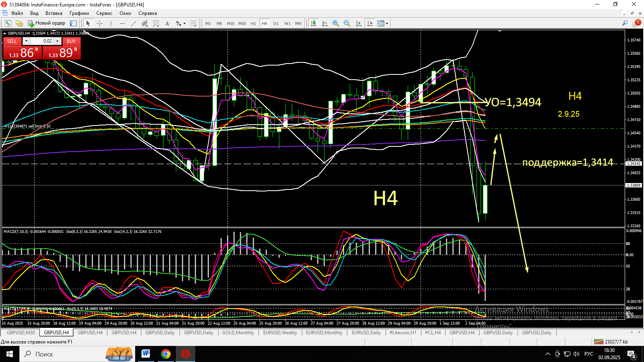The width and height of the screenshot is (644, 362).
Task: Select the Fibonacci Retracement tool
Action: [156, 23]
